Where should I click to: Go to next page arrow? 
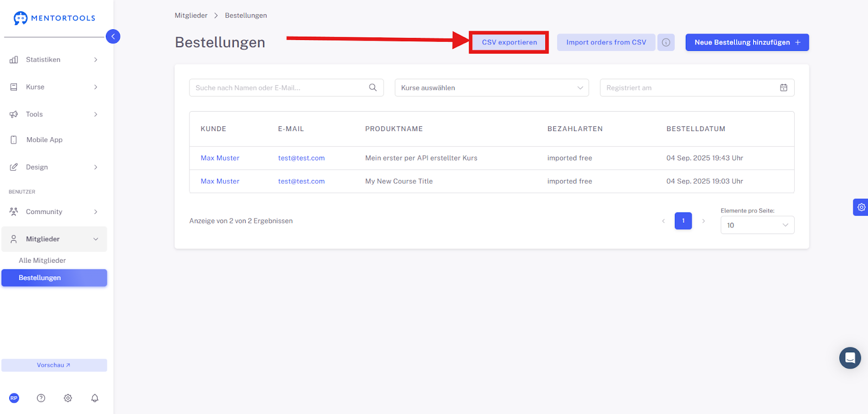click(x=703, y=221)
